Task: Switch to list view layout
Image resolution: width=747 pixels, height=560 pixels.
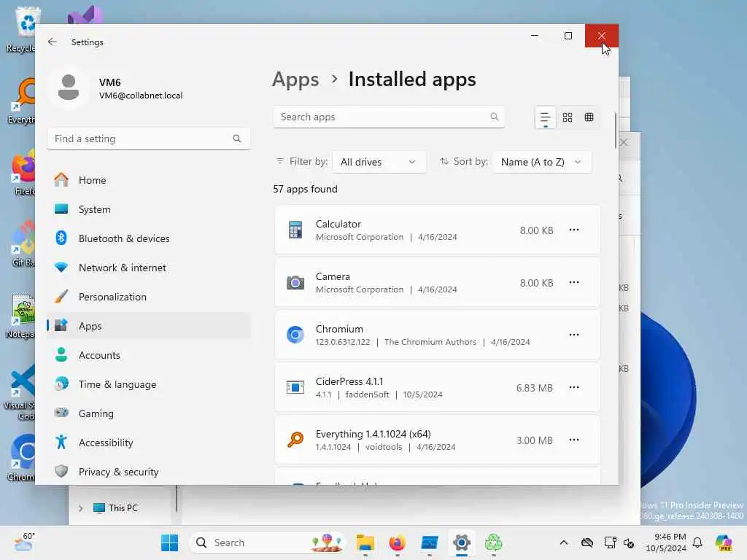Action: 546,117
